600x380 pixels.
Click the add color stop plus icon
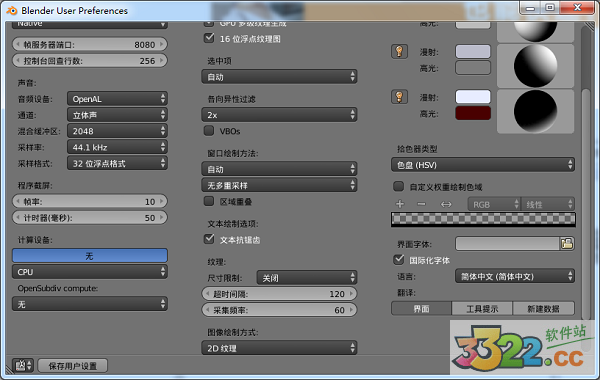(x=400, y=204)
